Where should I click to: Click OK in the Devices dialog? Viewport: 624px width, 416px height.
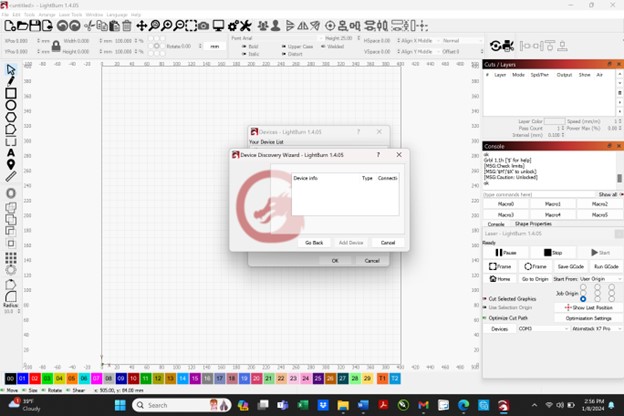click(335, 261)
